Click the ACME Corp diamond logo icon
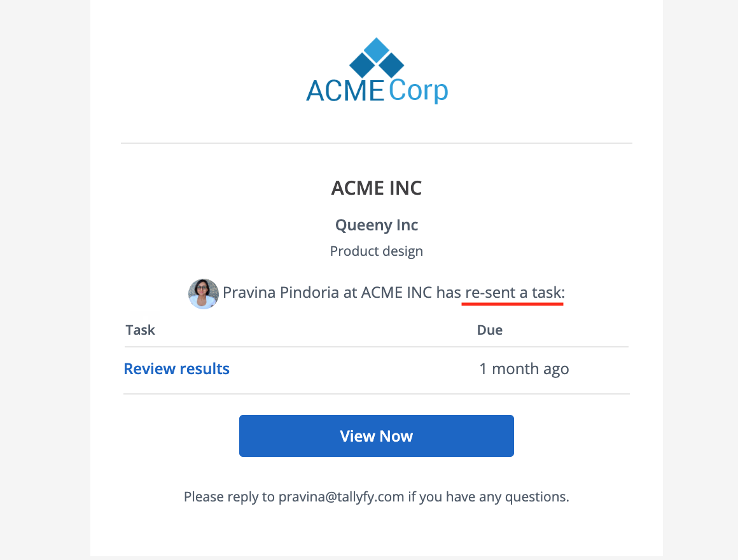This screenshot has width=738, height=560. [x=377, y=59]
